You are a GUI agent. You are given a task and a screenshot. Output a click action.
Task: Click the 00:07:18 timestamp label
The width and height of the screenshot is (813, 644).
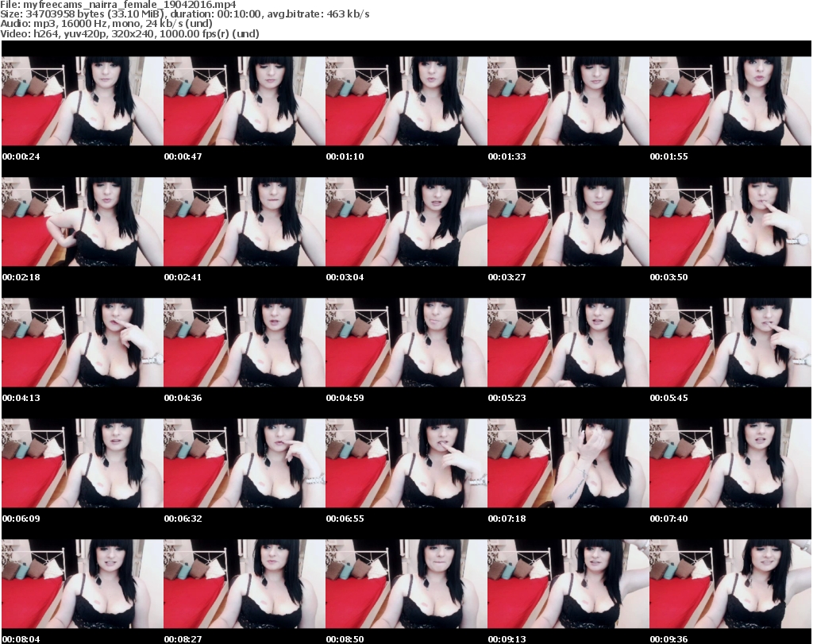coord(507,519)
